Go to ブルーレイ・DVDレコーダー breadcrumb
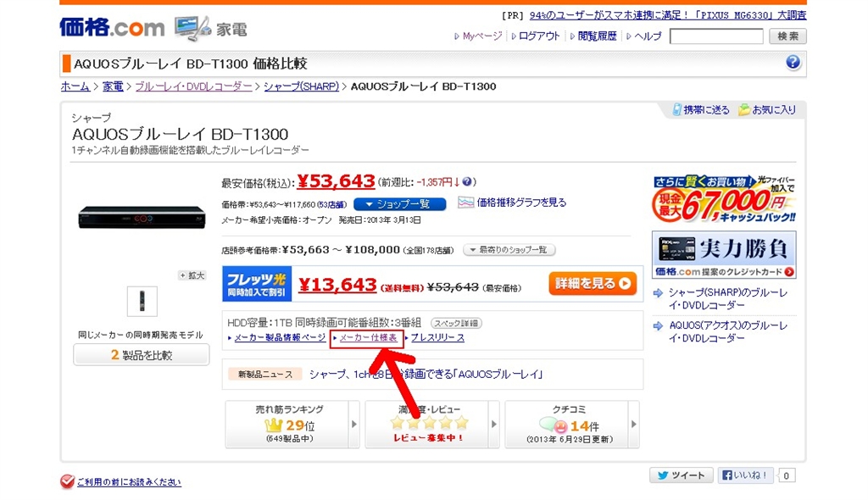 click(194, 86)
